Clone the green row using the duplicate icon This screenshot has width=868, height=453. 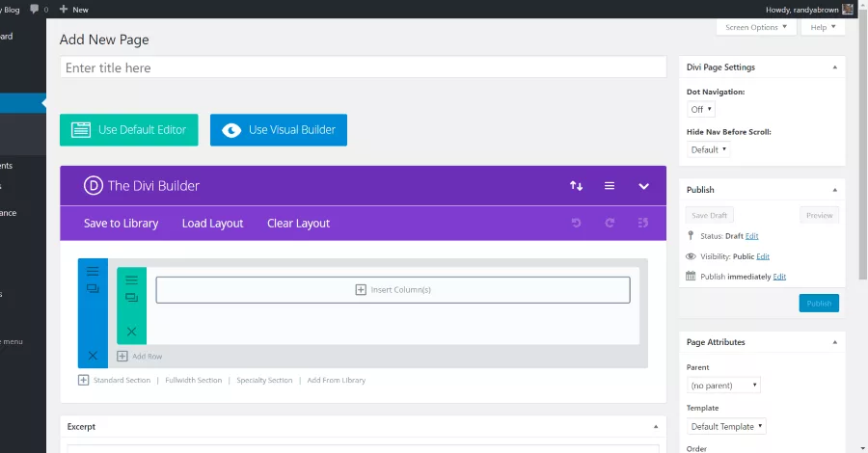click(131, 298)
